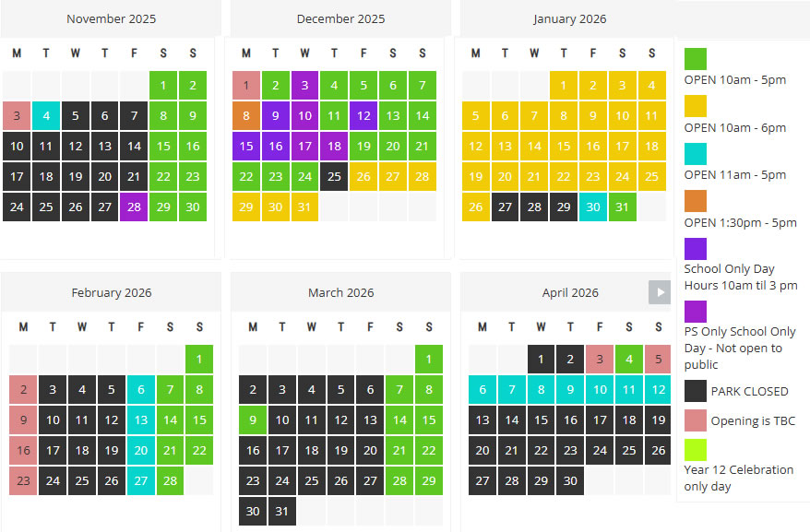Select February 13, 2026 on the calendar
The width and height of the screenshot is (810, 532).
click(x=140, y=420)
